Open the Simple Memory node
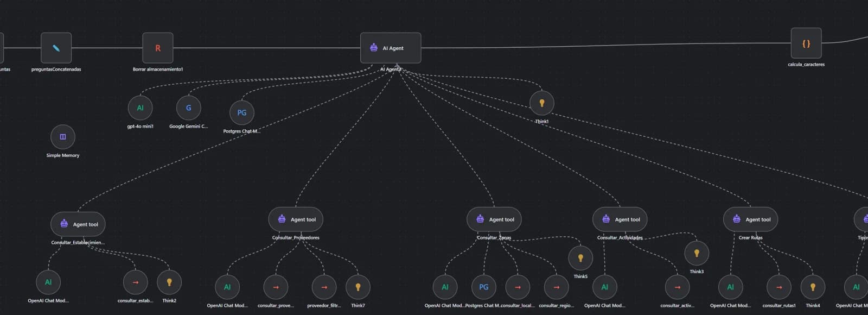 tap(63, 137)
